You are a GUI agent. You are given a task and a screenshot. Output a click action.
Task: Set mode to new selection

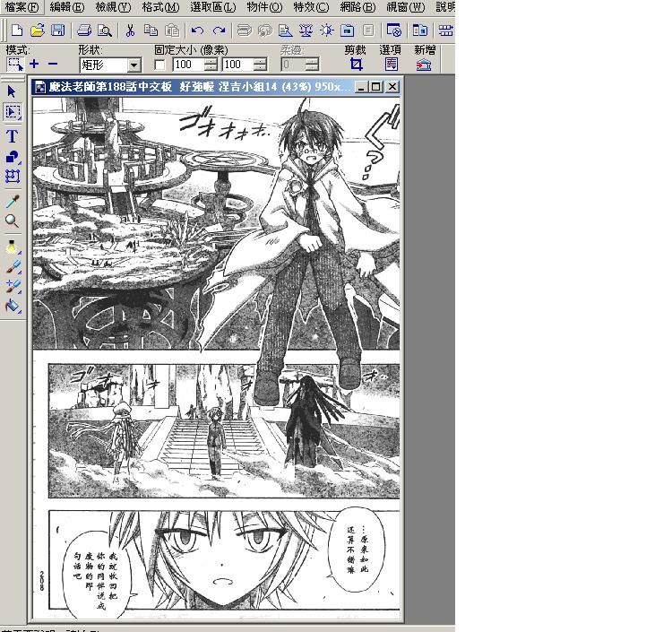coord(15,65)
